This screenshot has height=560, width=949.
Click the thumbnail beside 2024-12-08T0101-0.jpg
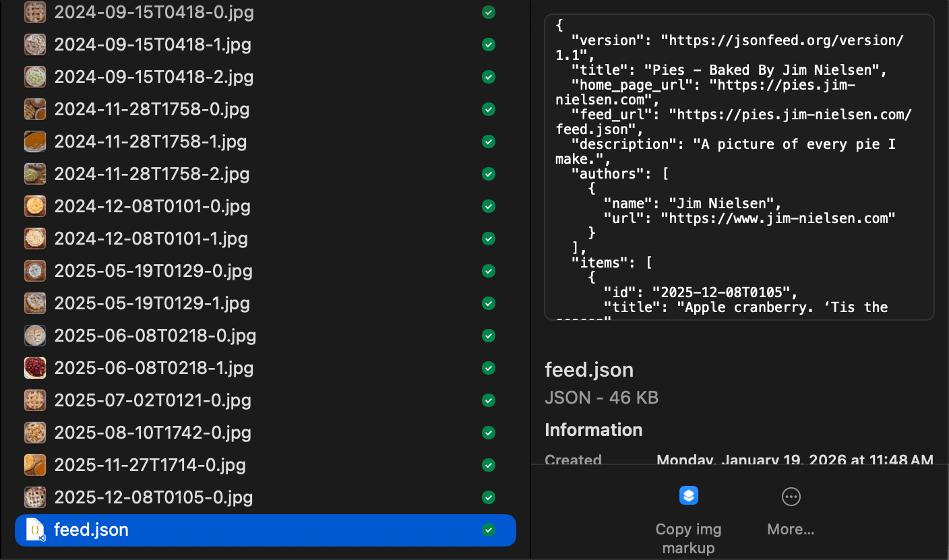34,206
